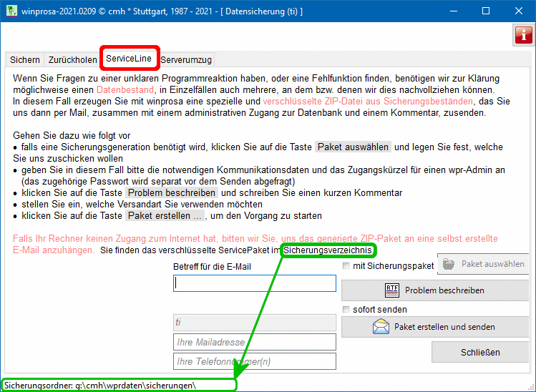Click the red info icon
536x392 pixels.
[x=523, y=35]
